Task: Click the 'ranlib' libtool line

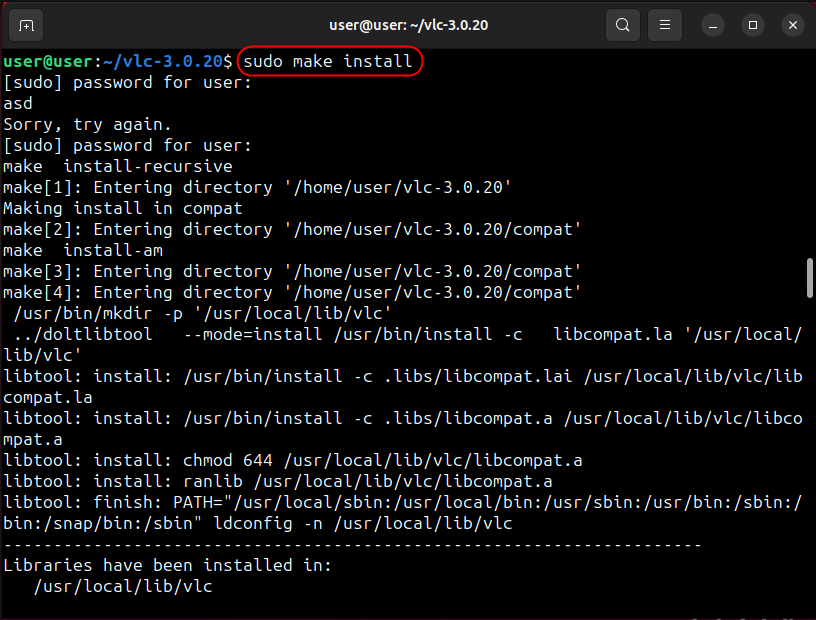Action: click(x=277, y=482)
